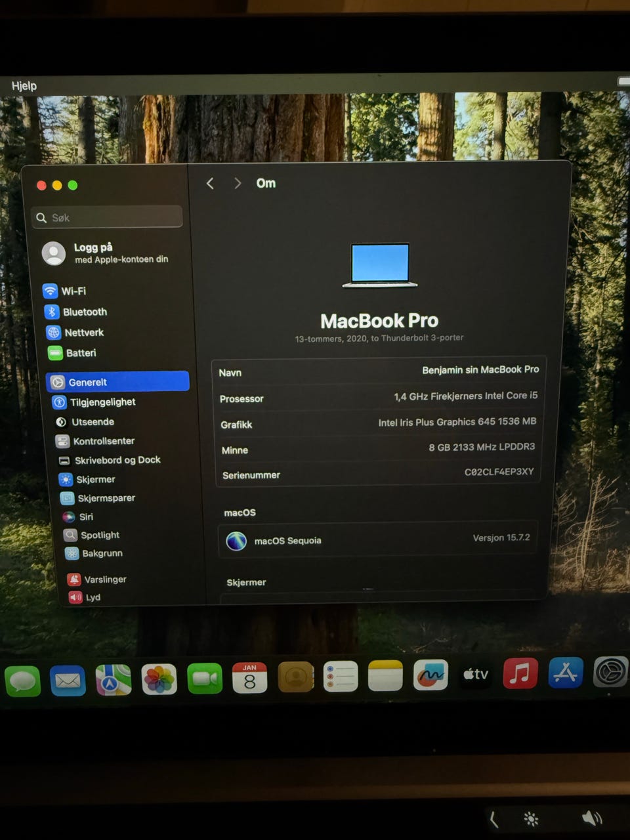Select Bluetooth in the settings sidebar
This screenshot has height=840, width=630.
click(84, 312)
